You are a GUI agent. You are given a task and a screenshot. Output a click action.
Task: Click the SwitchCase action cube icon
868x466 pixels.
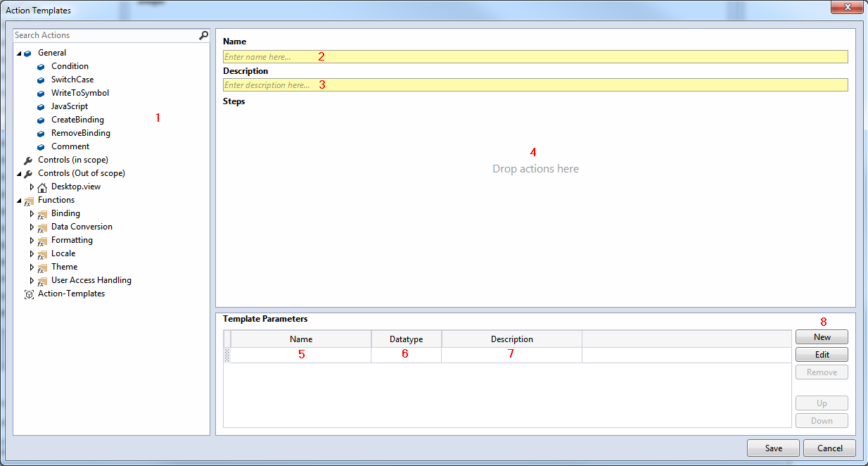coord(41,80)
